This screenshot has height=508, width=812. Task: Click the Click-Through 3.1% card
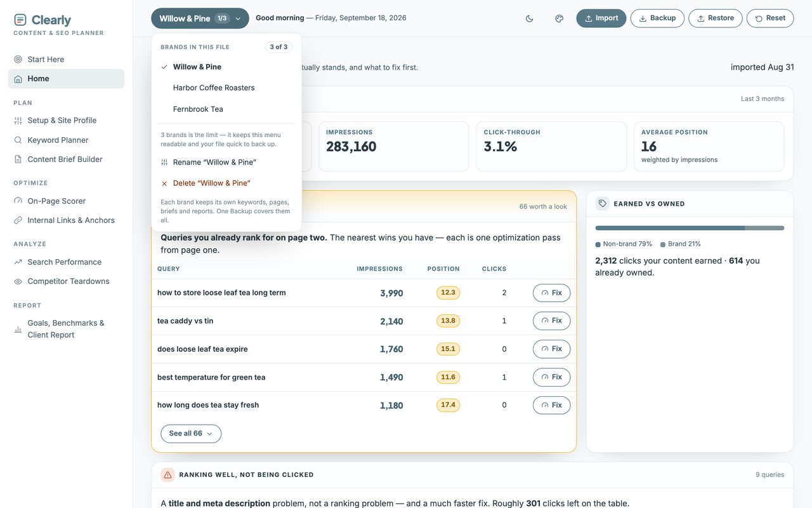551,147
